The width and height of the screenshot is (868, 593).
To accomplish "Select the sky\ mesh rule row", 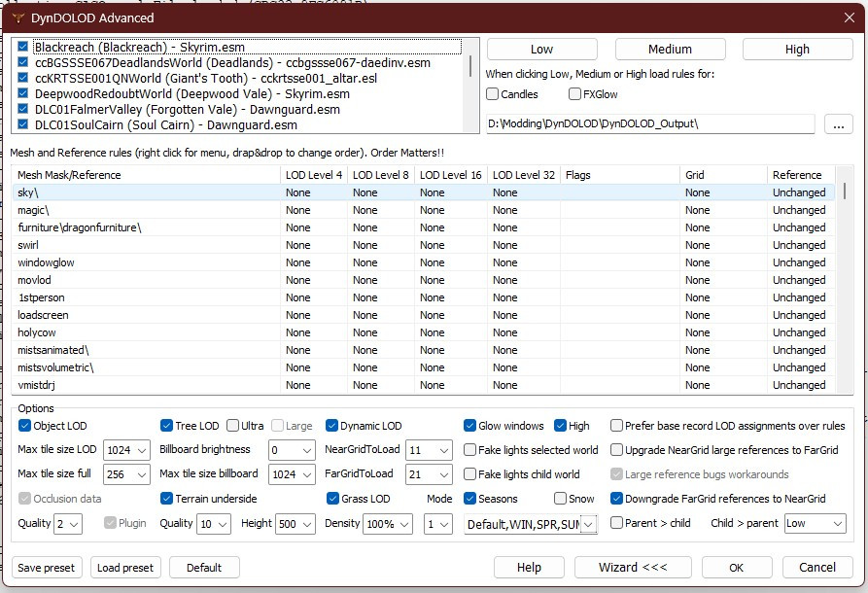I will click(x=424, y=192).
